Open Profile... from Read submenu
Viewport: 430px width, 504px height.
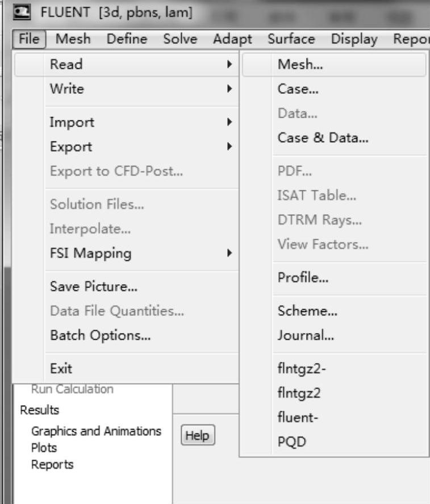pyautogui.click(x=303, y=278)
